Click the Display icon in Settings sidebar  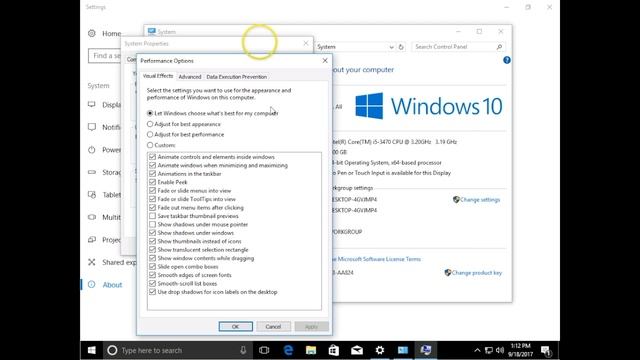click(x=92, y=104)
